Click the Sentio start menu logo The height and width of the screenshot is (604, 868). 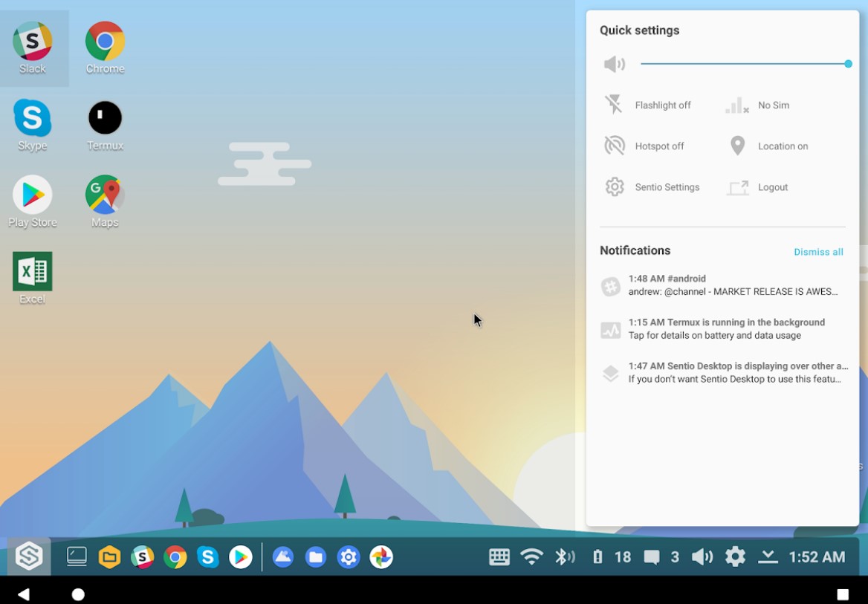click(x=29, y=556)
